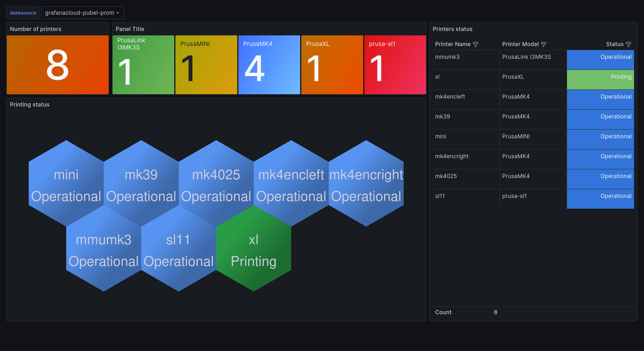Select the mk4025 hexagon
Viewport: 644px width, 351px height.
(x=216, y=183)
